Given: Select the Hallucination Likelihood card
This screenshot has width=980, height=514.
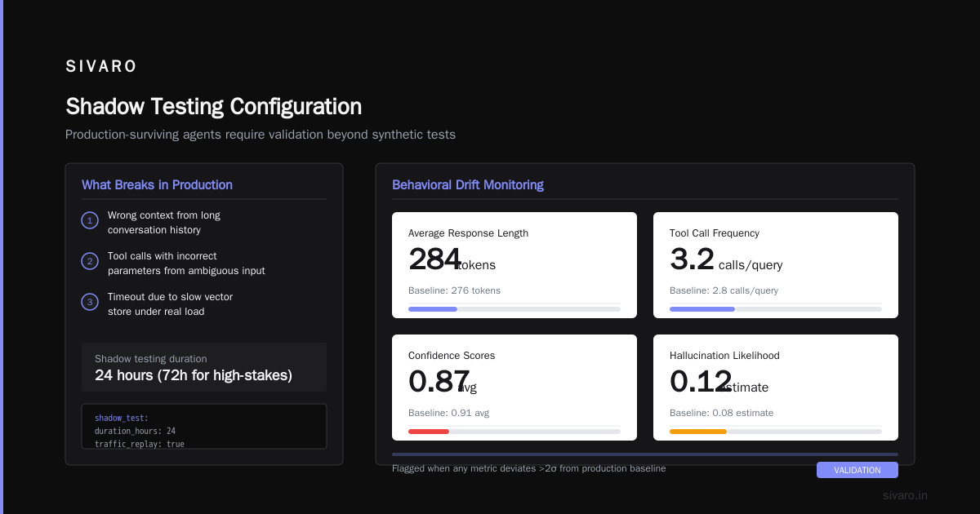Looking at the screenshot, I should [776, 388].
